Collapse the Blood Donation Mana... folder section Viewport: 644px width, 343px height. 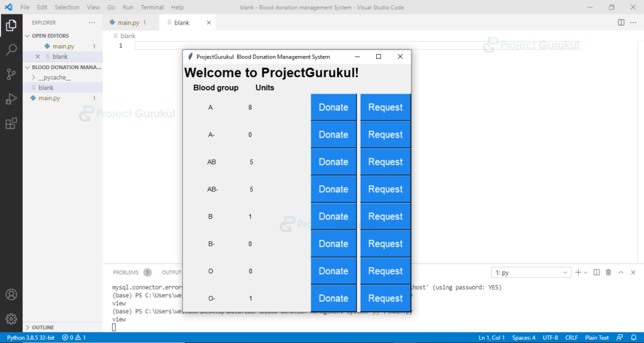(x=28, y=67)
